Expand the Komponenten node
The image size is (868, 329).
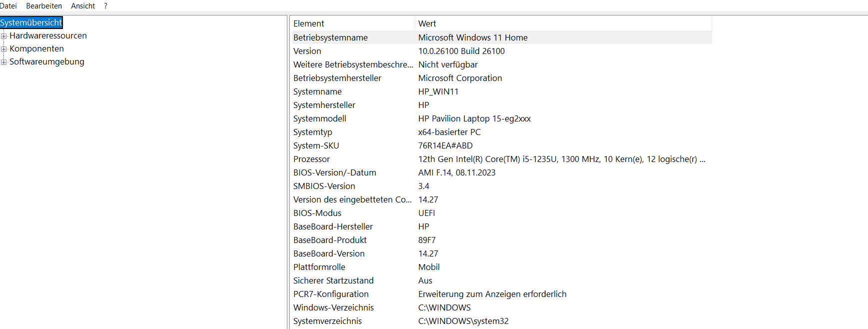(x=3, y=49)
